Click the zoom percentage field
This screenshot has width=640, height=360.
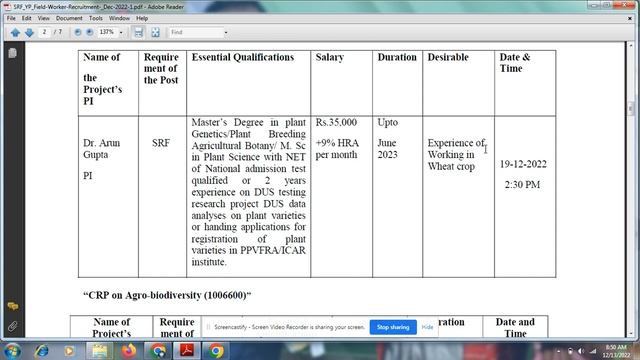tap(107, 32)
